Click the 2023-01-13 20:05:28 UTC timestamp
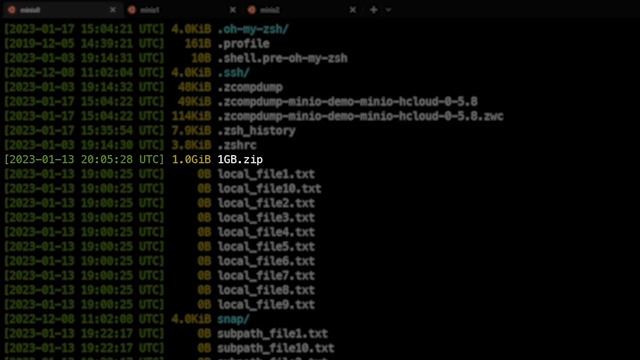Screen dimensions: 640x360 pyautogui.click(x=84, y=160)
